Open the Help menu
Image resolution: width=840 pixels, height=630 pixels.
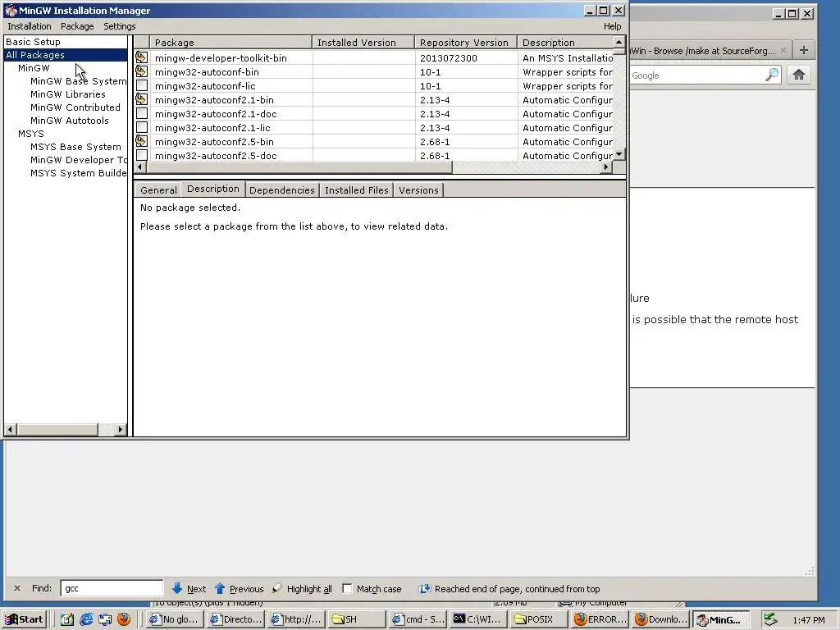(x=612, y=26)
